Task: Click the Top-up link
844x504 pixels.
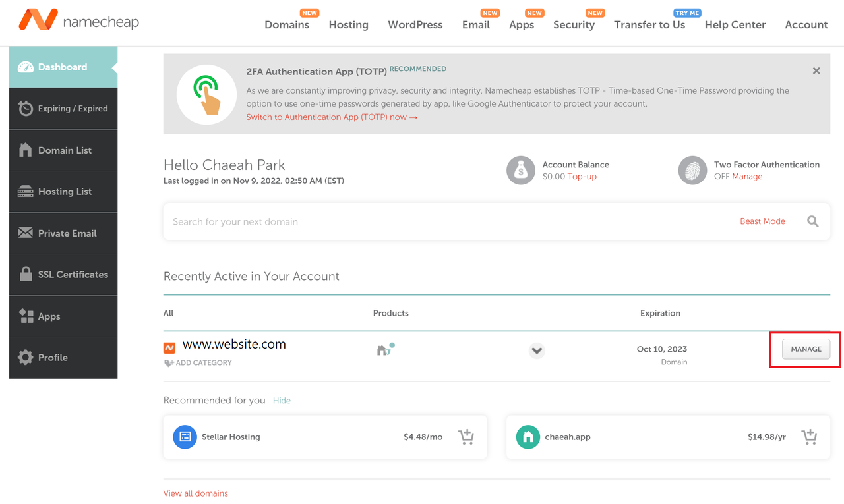Action: click(582, 177)
